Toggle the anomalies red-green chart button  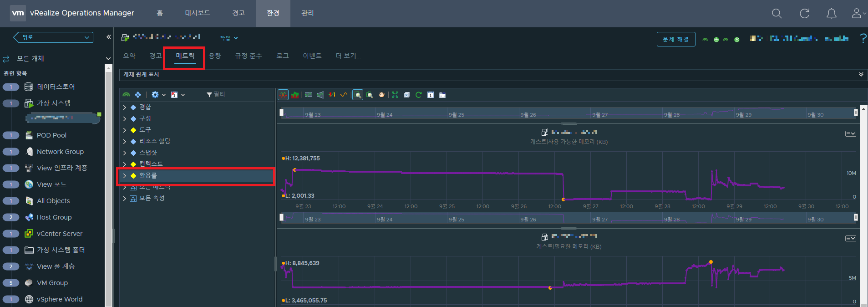click(x=332, y=95)
